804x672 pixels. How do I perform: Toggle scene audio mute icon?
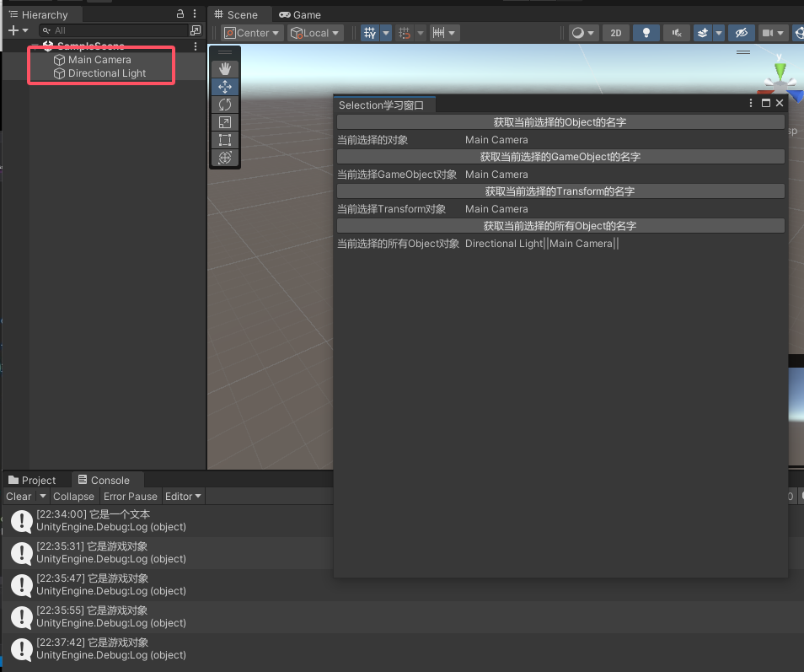(x=677, y=34)
